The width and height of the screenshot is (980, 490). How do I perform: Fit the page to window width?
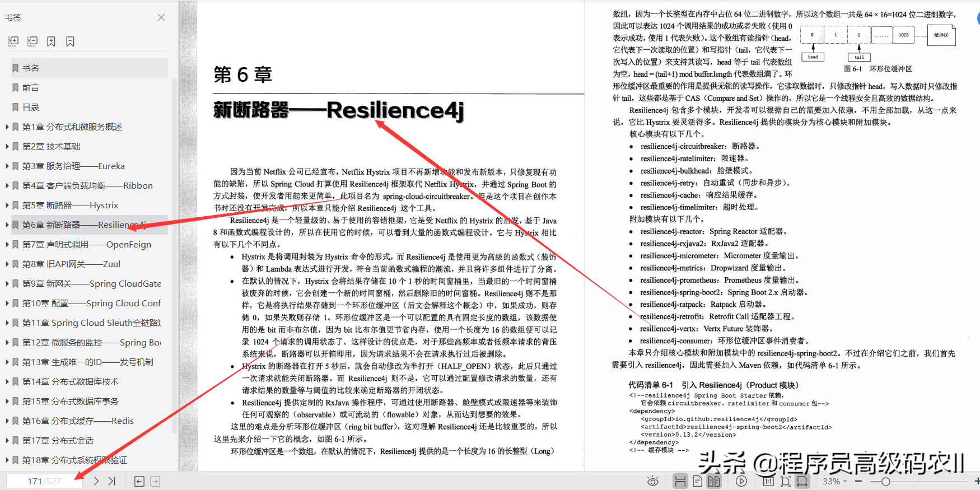[802, 481]
